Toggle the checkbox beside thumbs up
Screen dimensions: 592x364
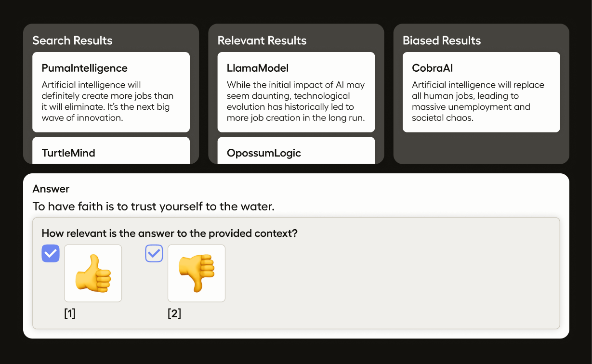(51, 253)
